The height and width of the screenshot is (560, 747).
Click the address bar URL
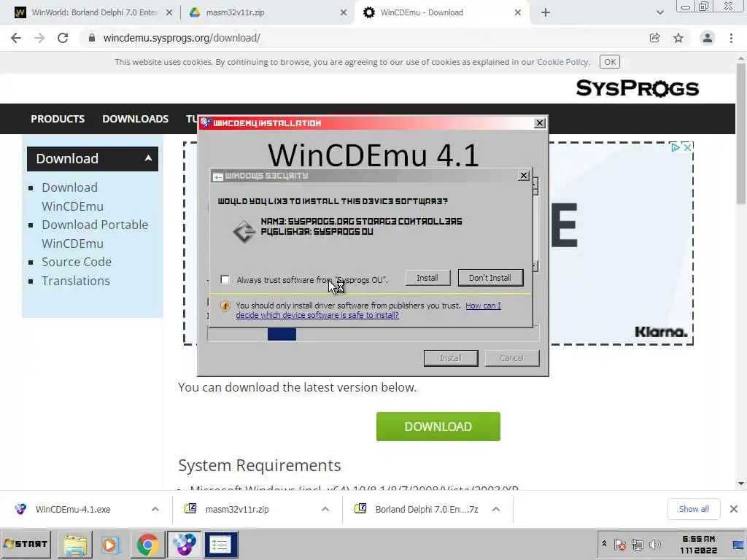coord(182,38)
